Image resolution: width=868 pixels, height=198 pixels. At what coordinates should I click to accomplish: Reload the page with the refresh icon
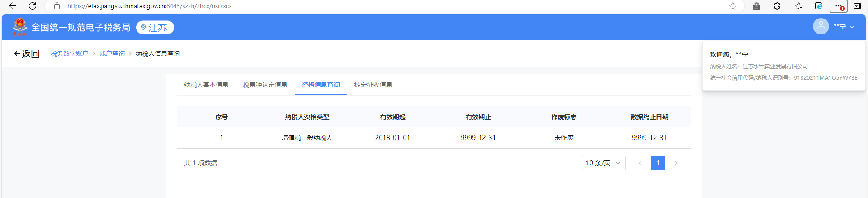click(33, 6)
